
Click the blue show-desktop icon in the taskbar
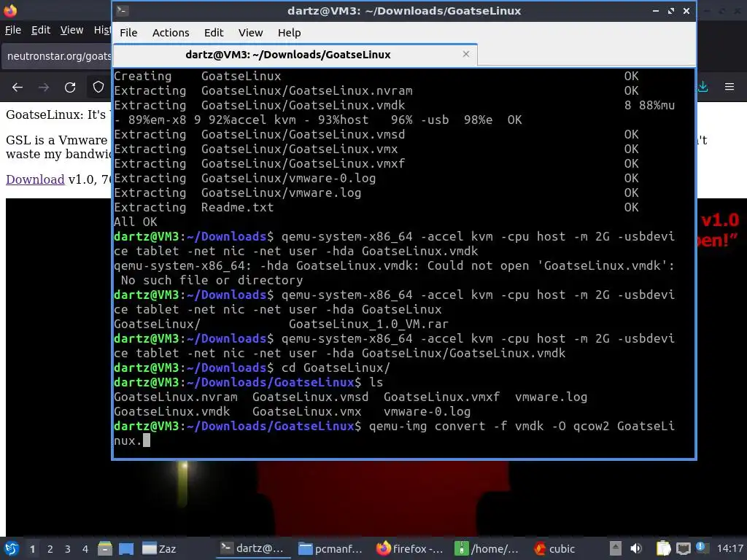pyautogui.click(x=126, y=548)
